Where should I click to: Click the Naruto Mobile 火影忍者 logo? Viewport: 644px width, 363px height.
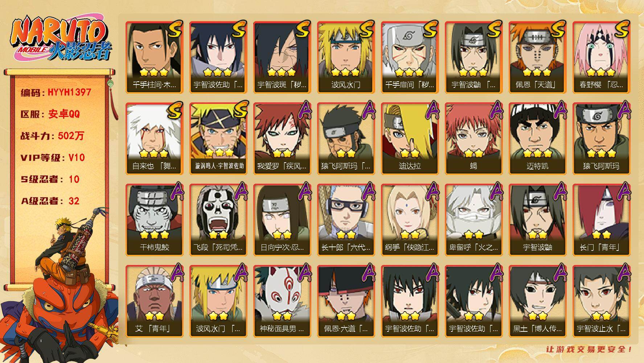pyautogui.click(x=60, y=39)
